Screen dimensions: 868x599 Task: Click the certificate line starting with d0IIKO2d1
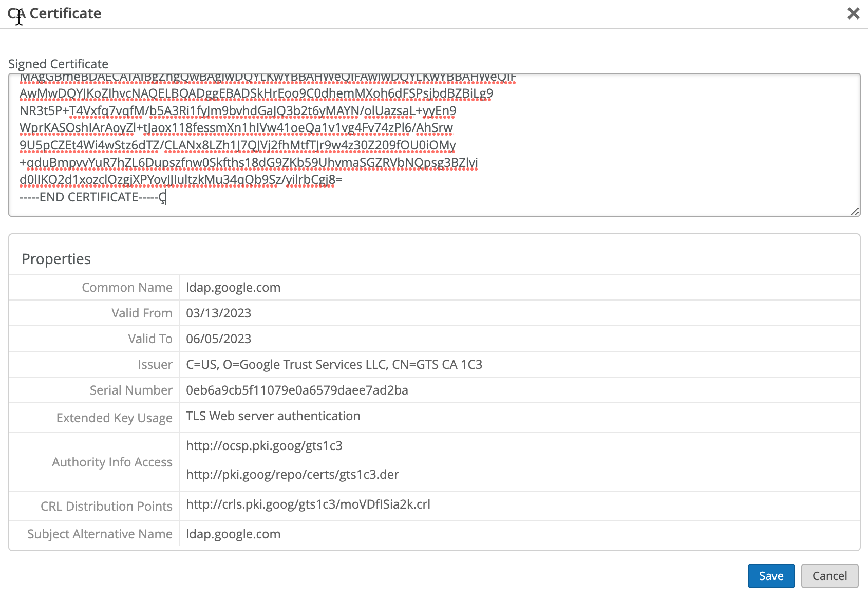180,180
